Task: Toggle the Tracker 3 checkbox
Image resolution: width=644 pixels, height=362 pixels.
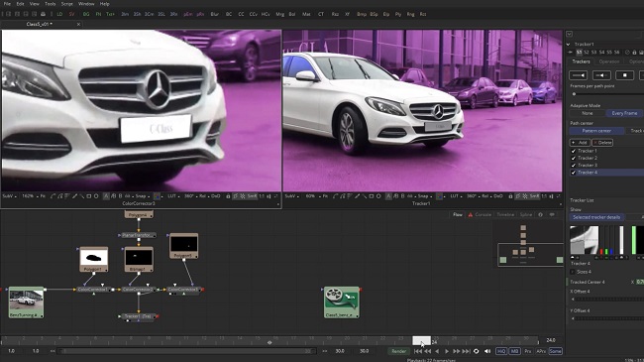Action: click(x=574, y=166)
